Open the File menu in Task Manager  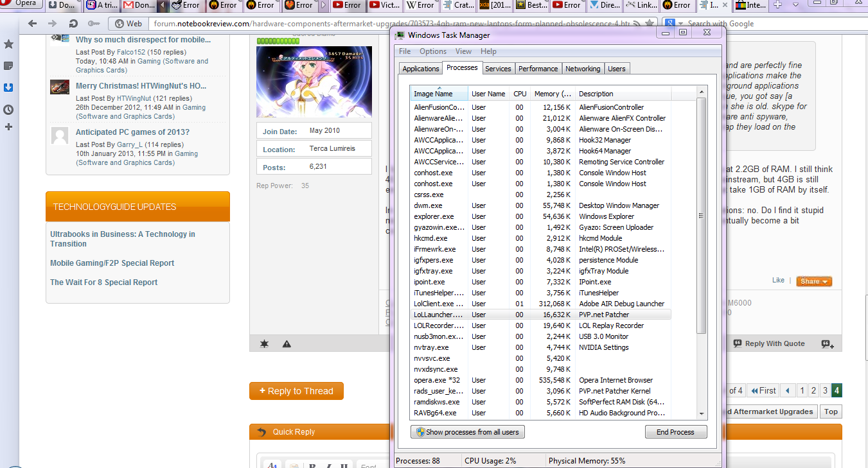(405, 51)
